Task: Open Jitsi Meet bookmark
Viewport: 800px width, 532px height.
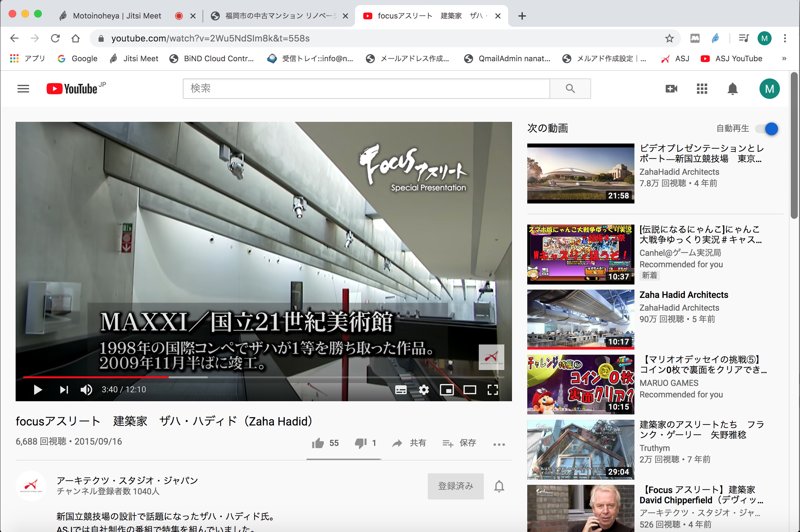Action: pyautogui.click(x=134, y=58)
